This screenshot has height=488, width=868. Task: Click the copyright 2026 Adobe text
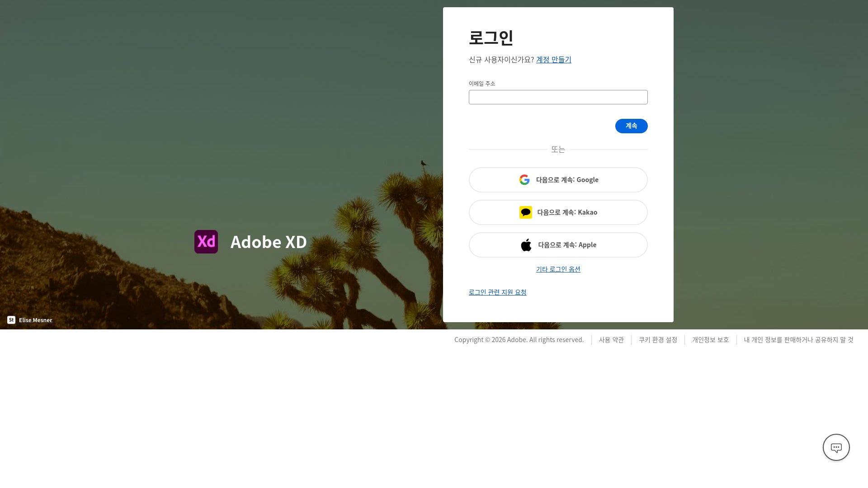pos(519,340)
